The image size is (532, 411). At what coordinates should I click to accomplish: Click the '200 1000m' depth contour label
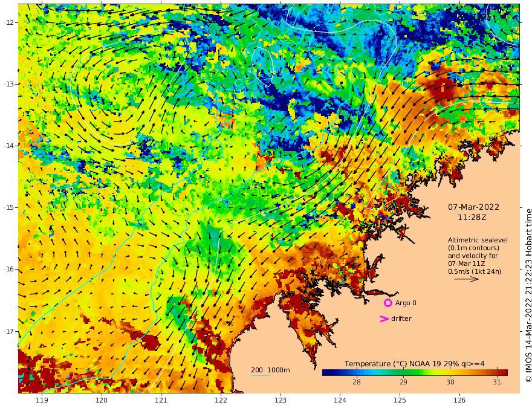pyautogui.click(x=270, y=370)
